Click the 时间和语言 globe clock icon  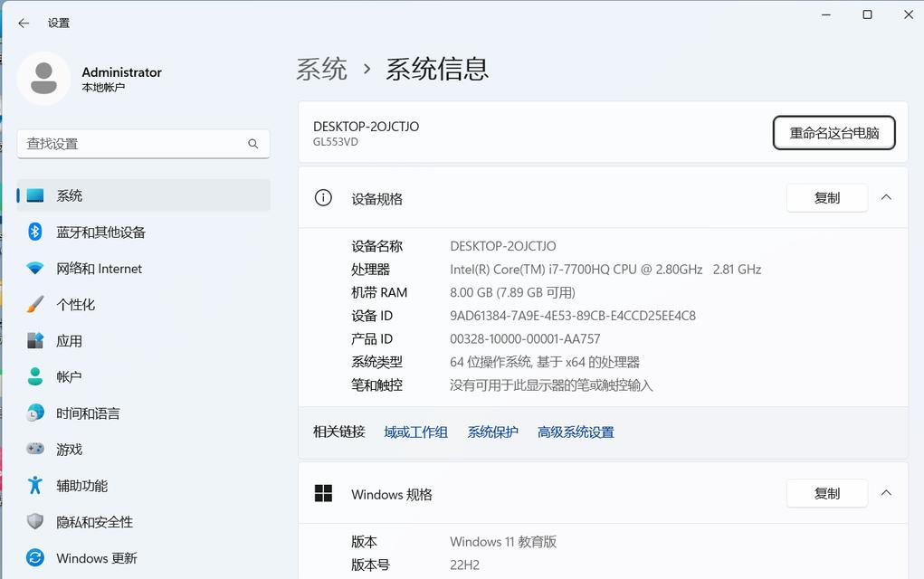pos(35,413)
